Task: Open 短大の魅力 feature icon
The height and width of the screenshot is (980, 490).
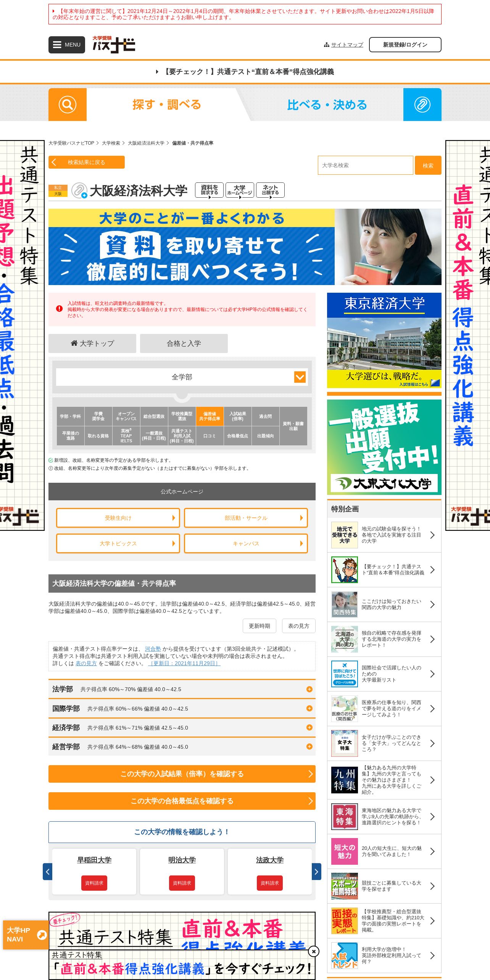Action: [x=345, y=851]
